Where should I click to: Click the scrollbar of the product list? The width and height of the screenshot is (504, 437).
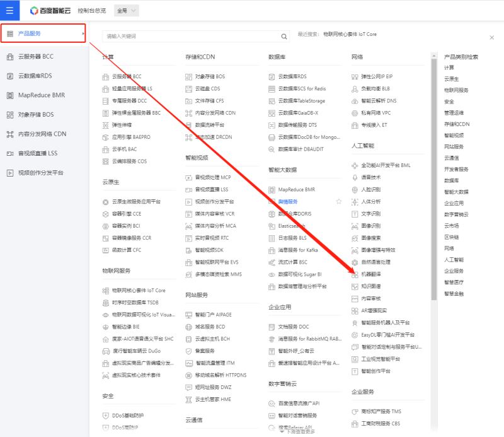pos(434,180)
